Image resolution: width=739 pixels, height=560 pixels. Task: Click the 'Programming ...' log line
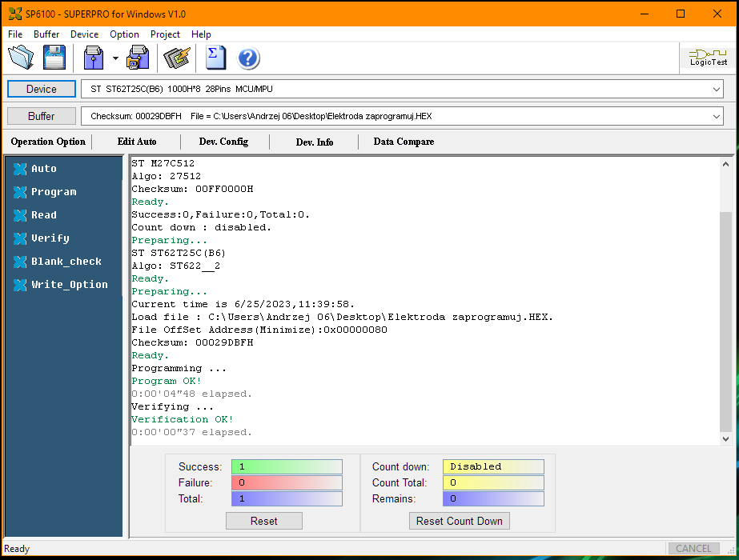coord(179,368)
